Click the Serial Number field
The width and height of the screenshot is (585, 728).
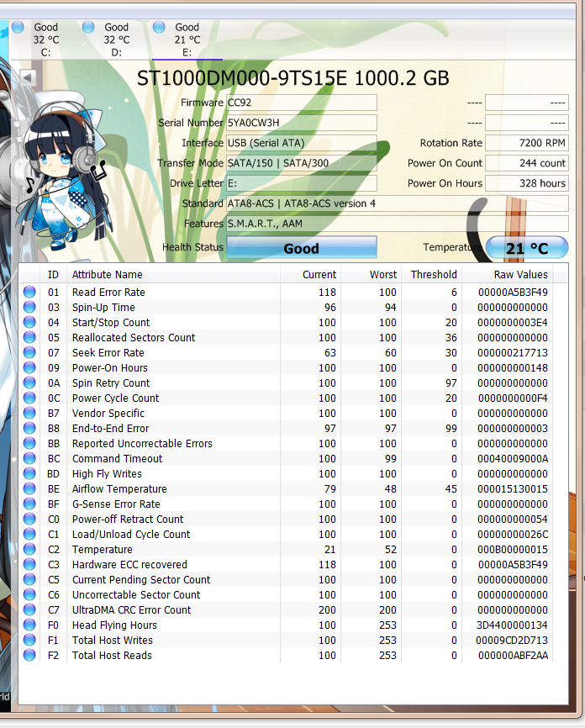301,123
